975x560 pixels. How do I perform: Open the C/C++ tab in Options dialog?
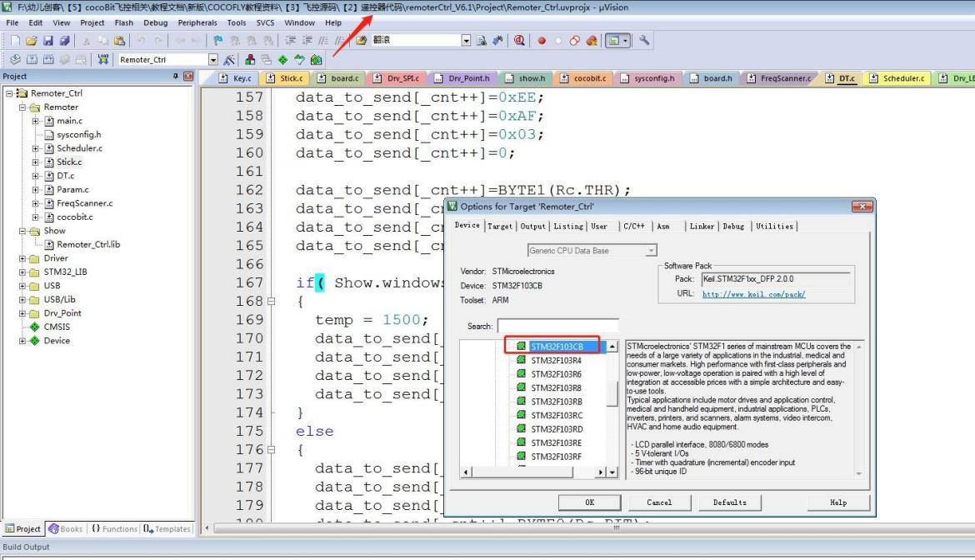pyautogui.click(x=633, y=226)
